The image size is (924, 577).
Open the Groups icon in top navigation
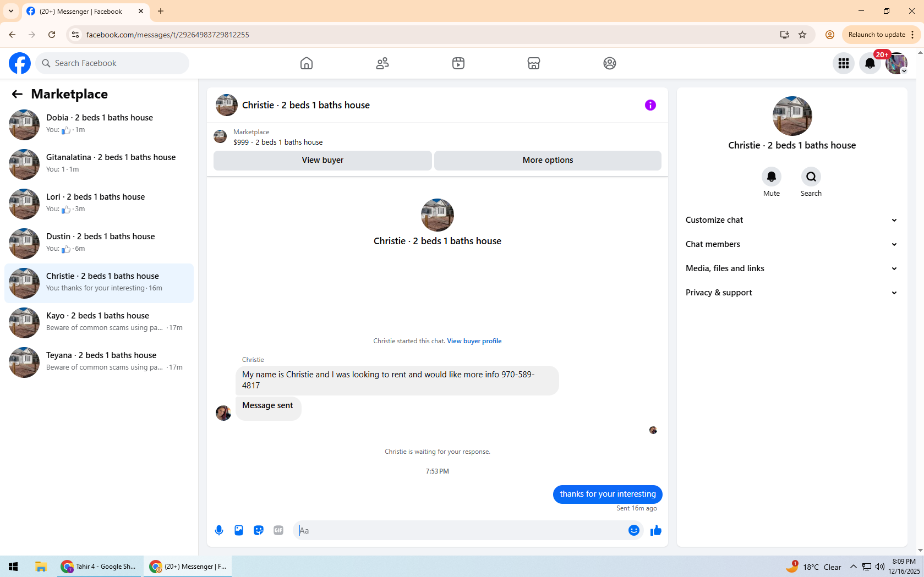tap(610, 63)
